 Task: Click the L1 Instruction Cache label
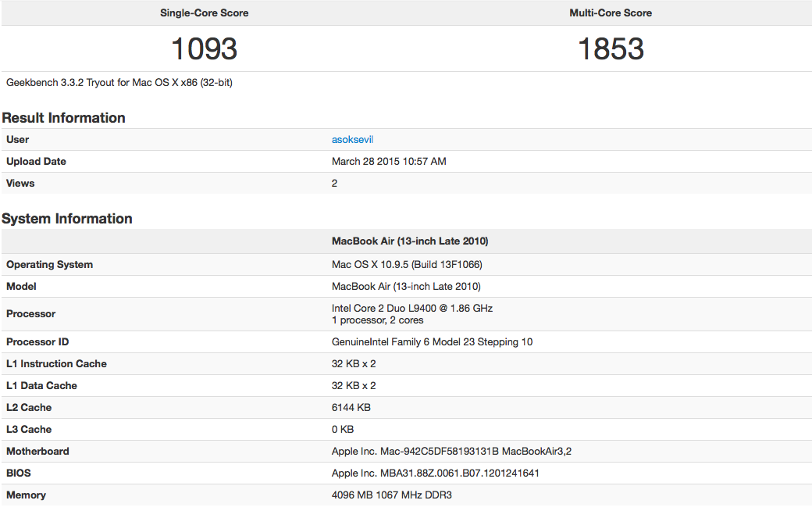pyautogui.click(x=56, y=364)
